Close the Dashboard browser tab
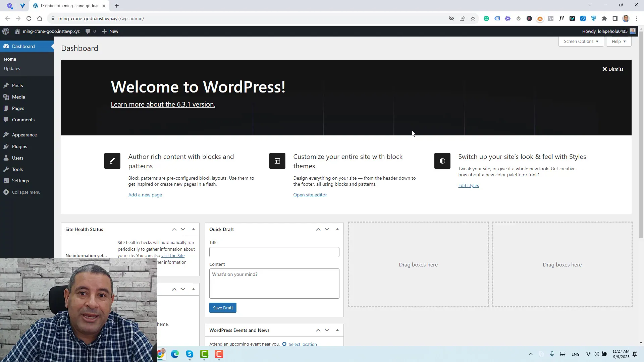The height and width of the screenshot is (362, 644). 104,6
